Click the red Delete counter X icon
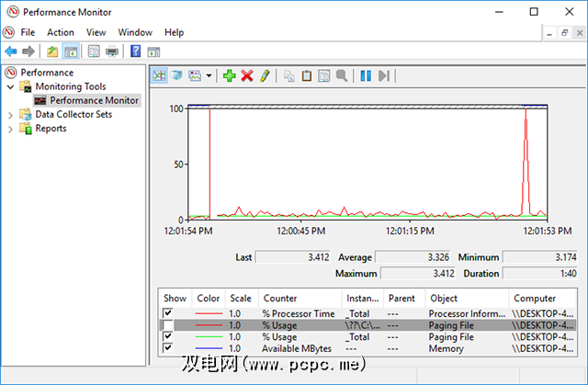The width and height of the screenshot is (588, 385). 246,75
